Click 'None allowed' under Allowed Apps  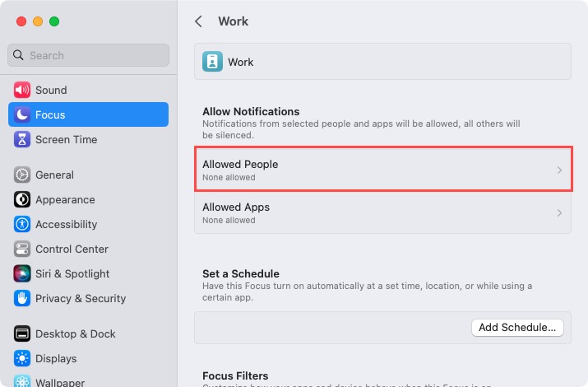229,220
